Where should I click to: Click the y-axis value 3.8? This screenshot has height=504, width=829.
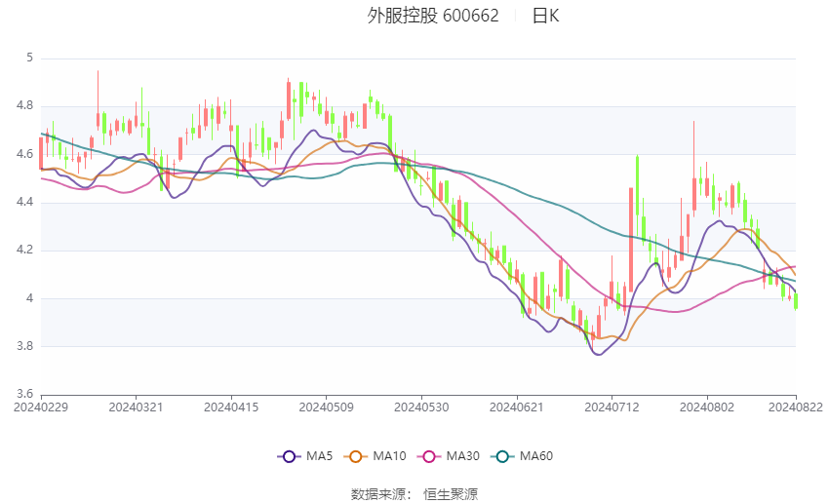(24, 347)
